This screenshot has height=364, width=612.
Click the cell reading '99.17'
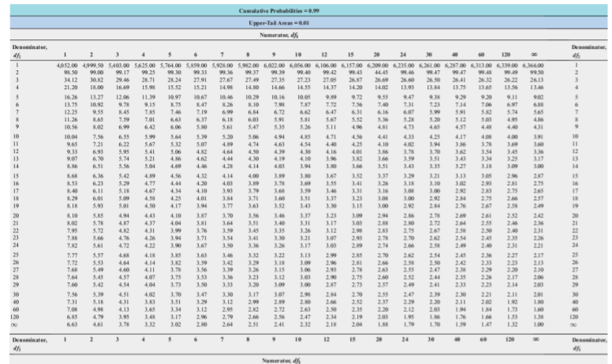click(122, 72)
